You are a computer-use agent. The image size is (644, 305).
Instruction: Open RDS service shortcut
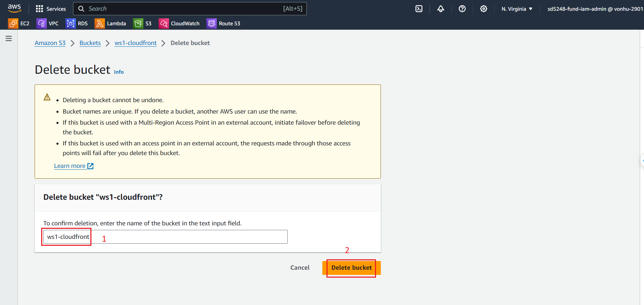coord(77,24)
